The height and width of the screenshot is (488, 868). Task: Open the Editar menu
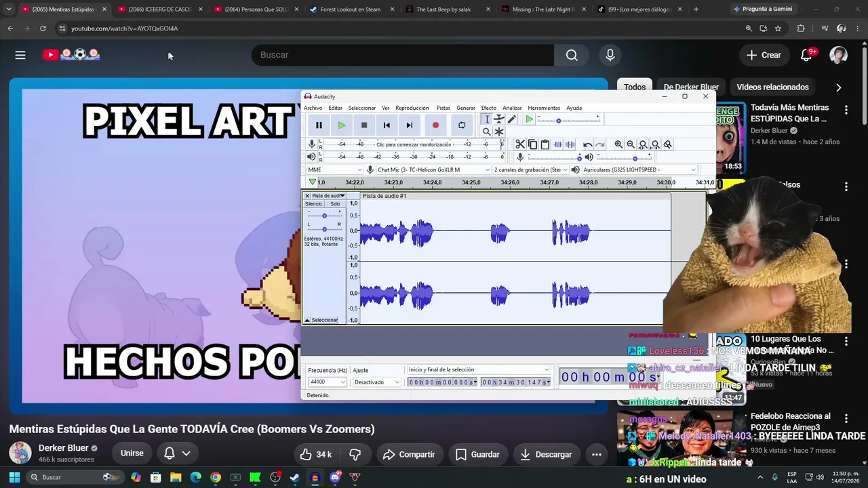pos(336,108)
